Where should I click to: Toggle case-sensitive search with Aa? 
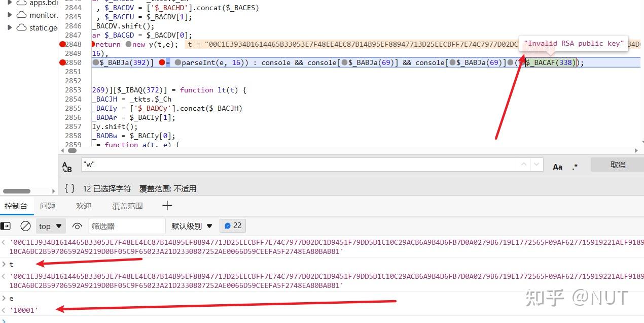[557, 166]
